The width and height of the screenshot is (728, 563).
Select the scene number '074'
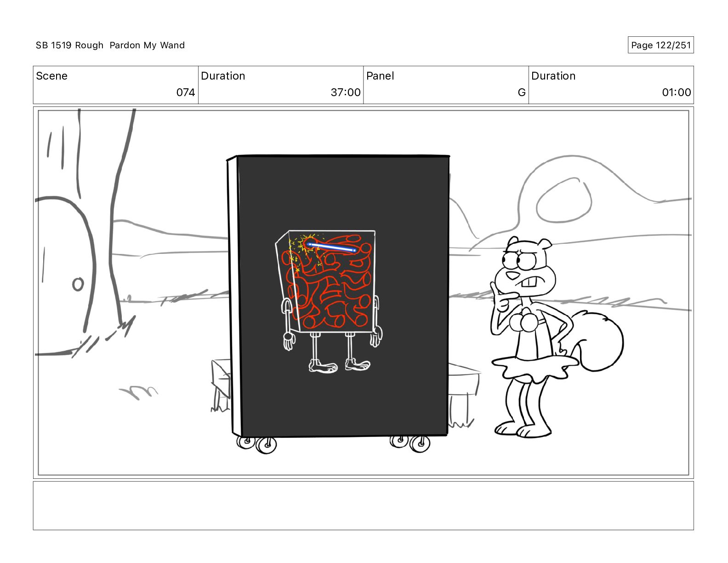[x=186, y=92]
